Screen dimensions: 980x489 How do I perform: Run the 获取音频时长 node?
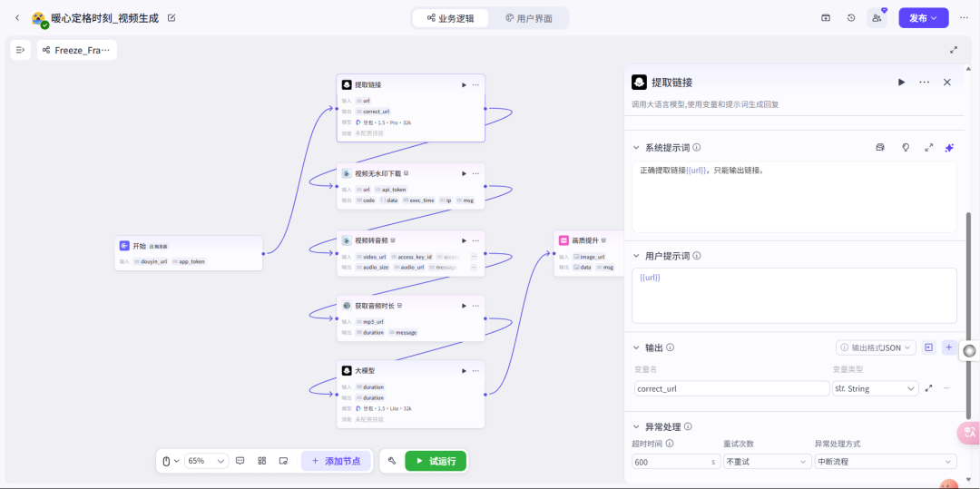tap(464, 306)
